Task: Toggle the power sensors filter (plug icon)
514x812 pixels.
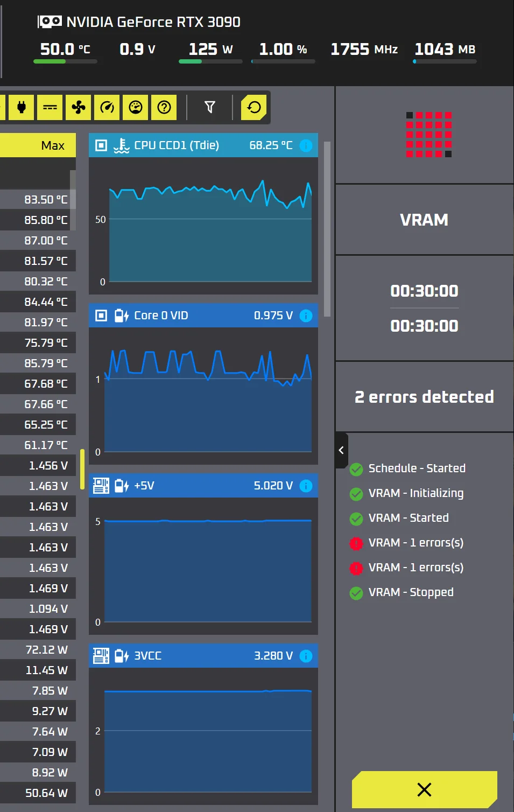Action: (22, 107)
